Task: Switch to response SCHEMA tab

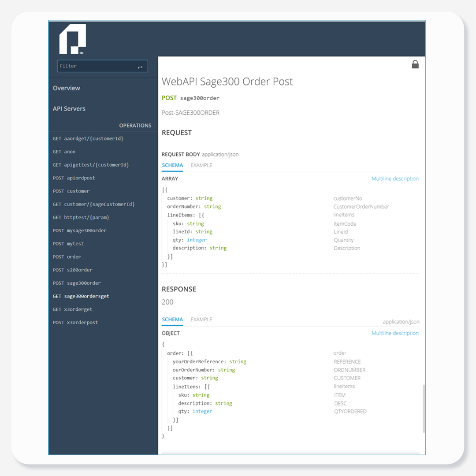Action: (172, 320)
